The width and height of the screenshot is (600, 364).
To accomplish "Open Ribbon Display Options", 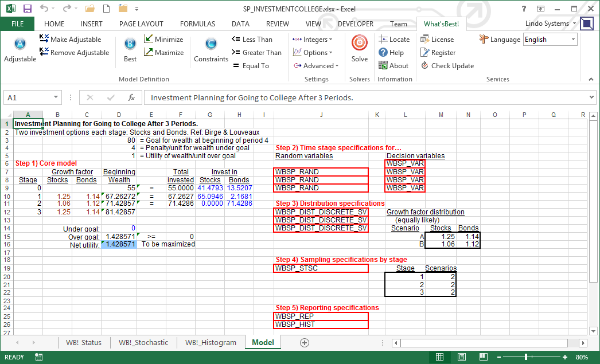I will (541, 9).
